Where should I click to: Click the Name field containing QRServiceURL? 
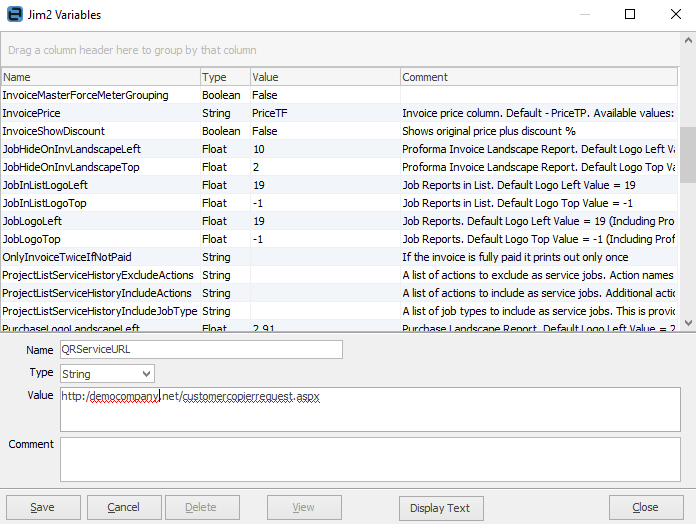pos(201,349)
